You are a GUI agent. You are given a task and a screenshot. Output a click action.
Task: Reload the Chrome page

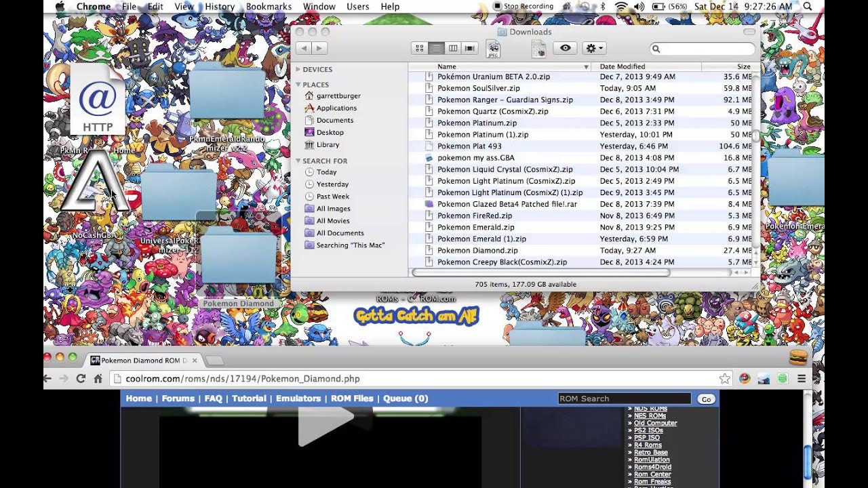81,378
